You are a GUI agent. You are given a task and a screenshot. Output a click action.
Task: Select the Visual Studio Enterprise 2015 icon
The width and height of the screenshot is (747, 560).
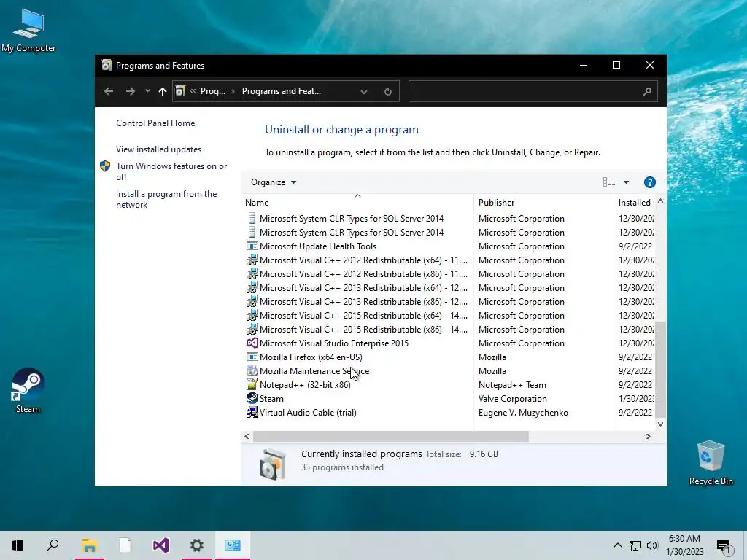pos(252,343)
